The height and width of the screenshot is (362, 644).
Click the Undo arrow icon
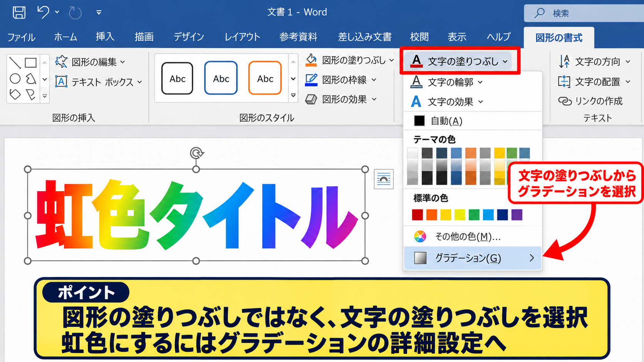coord(43,12)
